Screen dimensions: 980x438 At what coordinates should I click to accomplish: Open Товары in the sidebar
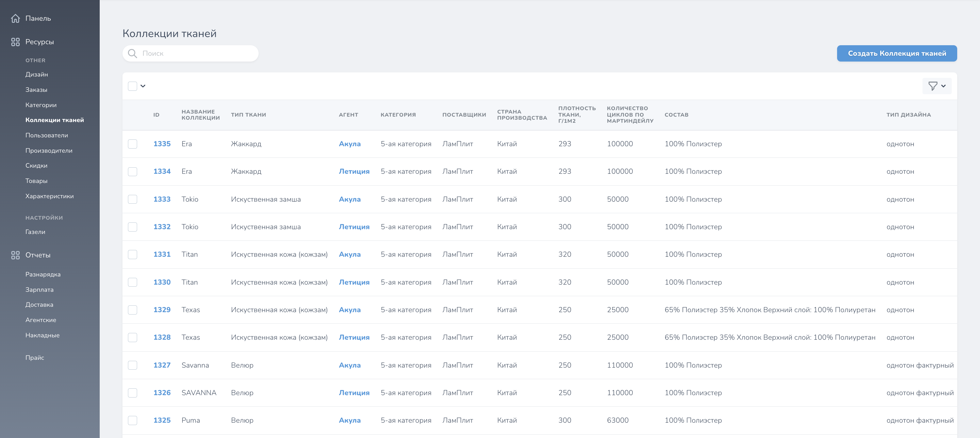tap(36, 181)
